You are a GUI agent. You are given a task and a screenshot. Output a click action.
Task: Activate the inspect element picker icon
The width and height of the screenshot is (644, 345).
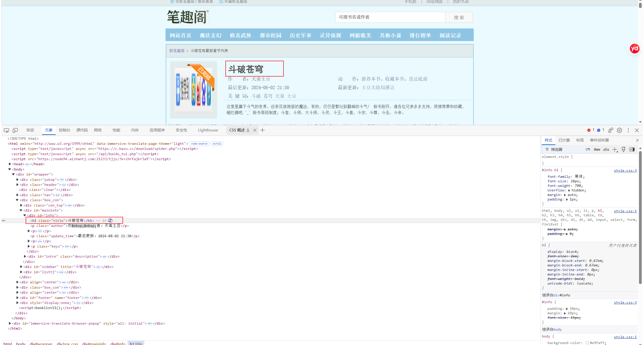[7, 130]
